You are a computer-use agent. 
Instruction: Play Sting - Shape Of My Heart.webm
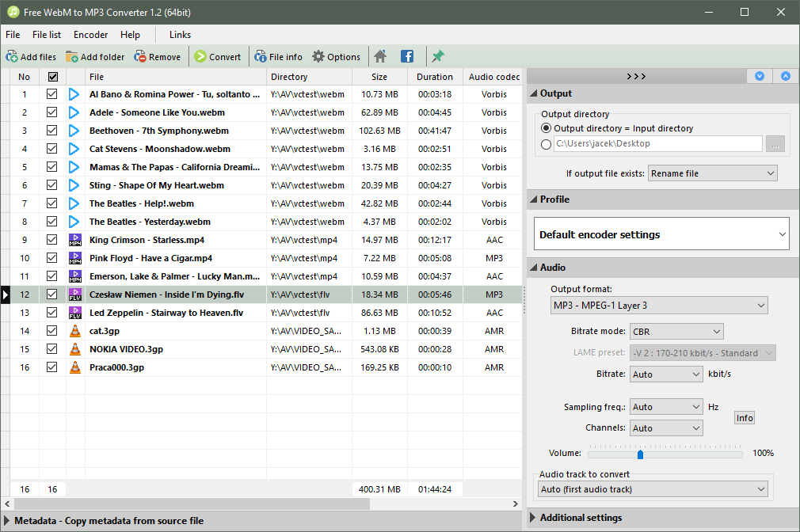click(74, 185)
